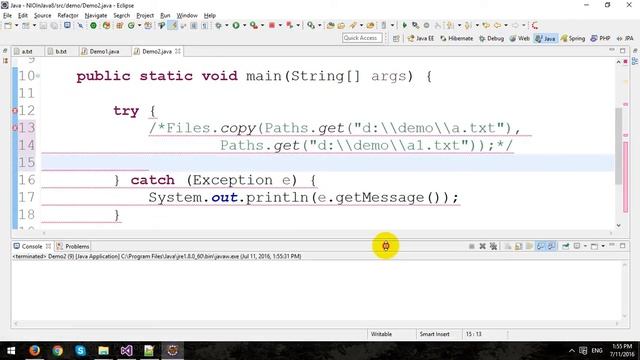Select the Console view tab

[32, 246]
